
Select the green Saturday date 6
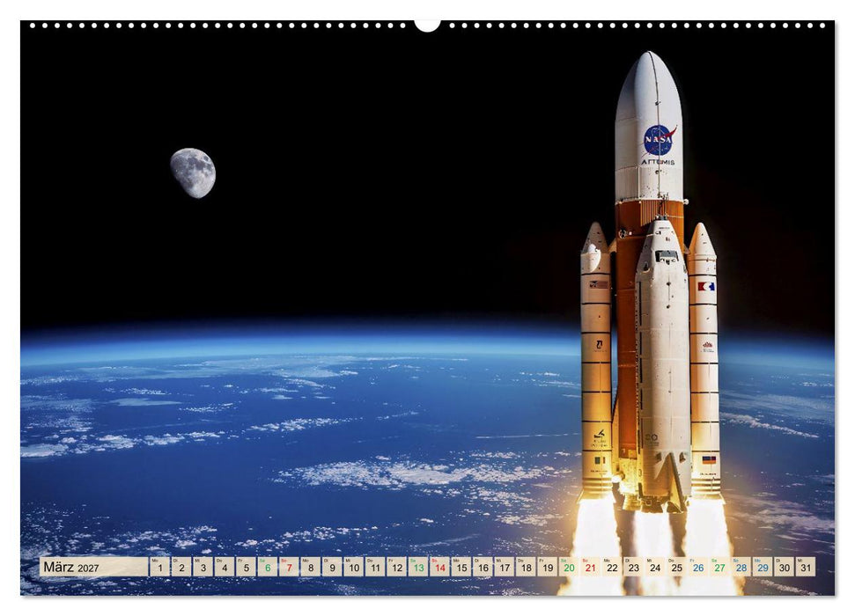coord(267,567)
